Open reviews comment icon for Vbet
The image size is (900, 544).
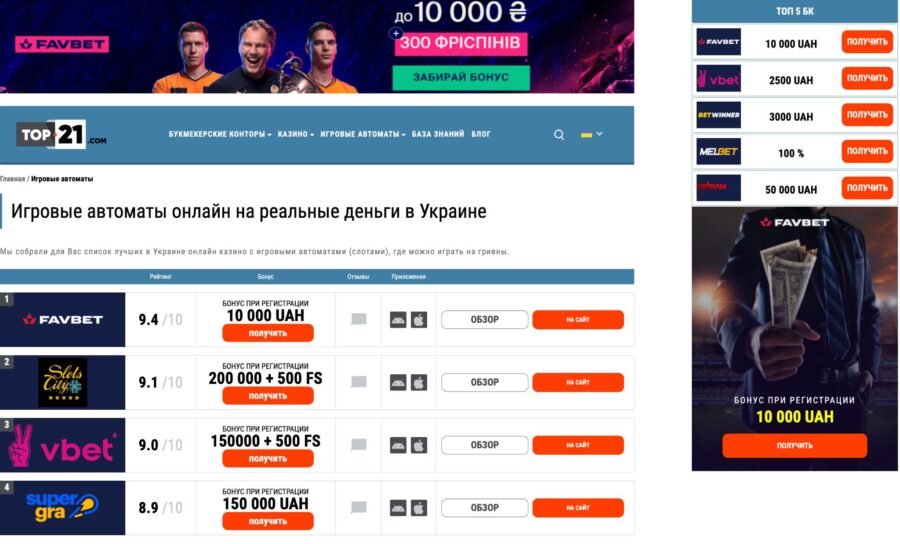(x=359, y=445)
